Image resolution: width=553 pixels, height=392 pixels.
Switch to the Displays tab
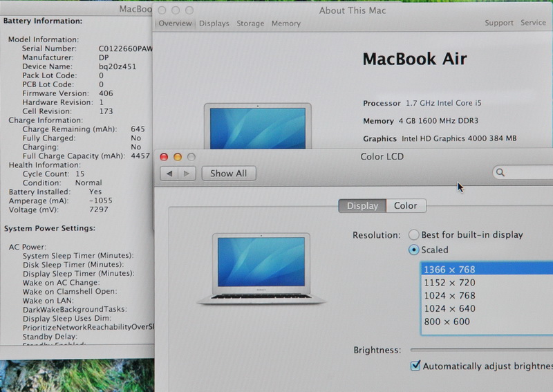(214, 24)
